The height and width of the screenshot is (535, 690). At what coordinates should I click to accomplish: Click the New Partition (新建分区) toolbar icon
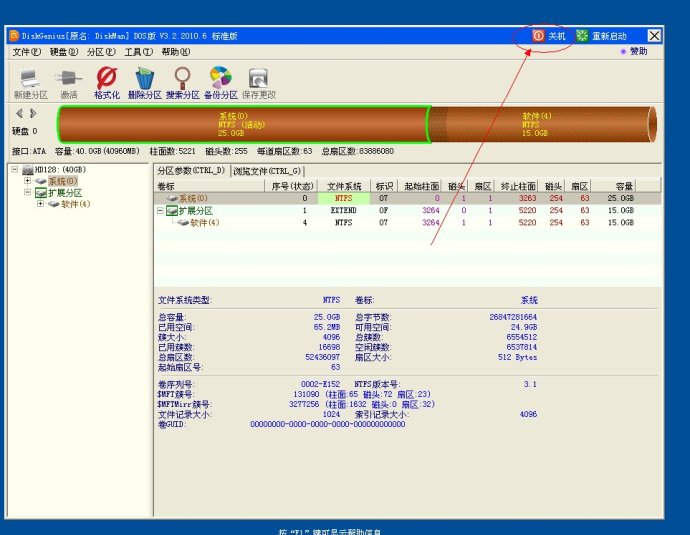coord(30,83)
